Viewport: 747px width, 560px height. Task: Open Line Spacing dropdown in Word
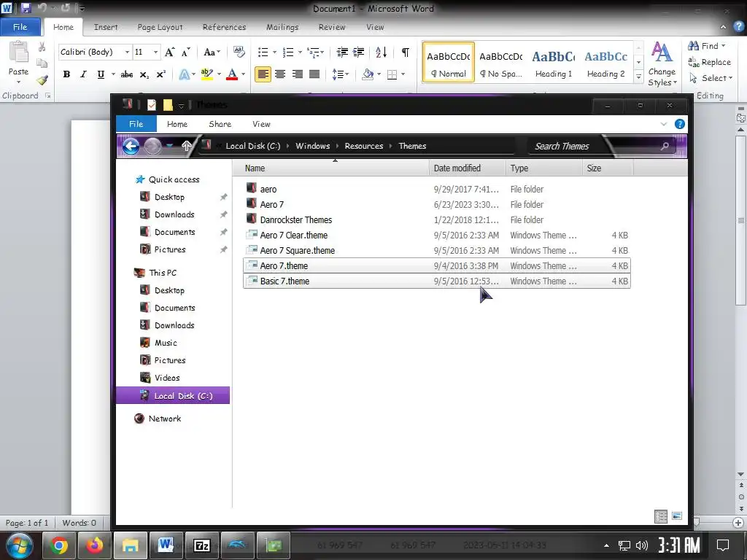340,74
